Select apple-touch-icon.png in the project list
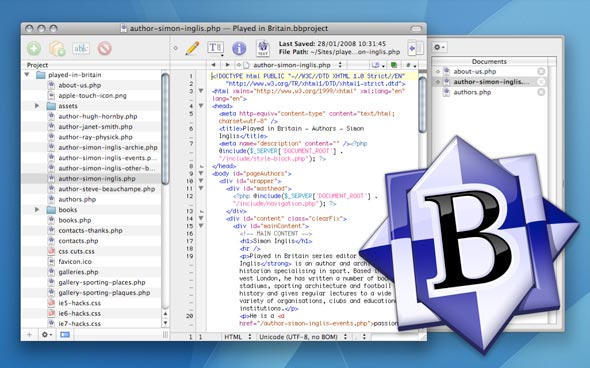 [92, 96]
